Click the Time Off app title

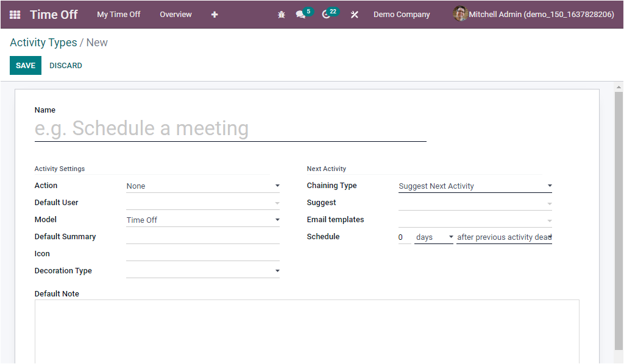(x=54, y=14)
